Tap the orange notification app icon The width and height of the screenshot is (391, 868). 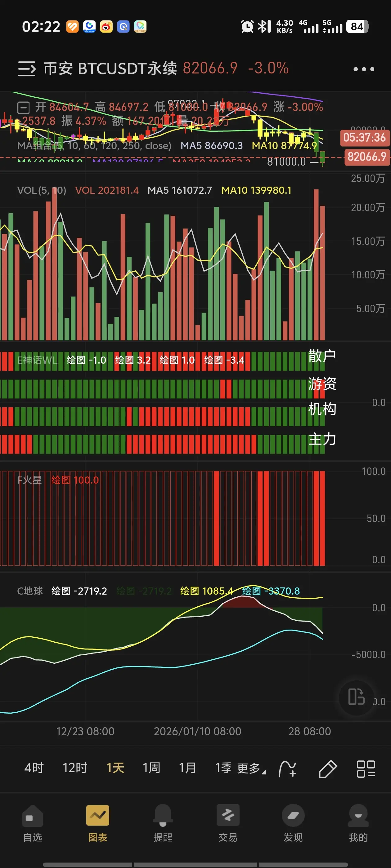click(72, 26)
